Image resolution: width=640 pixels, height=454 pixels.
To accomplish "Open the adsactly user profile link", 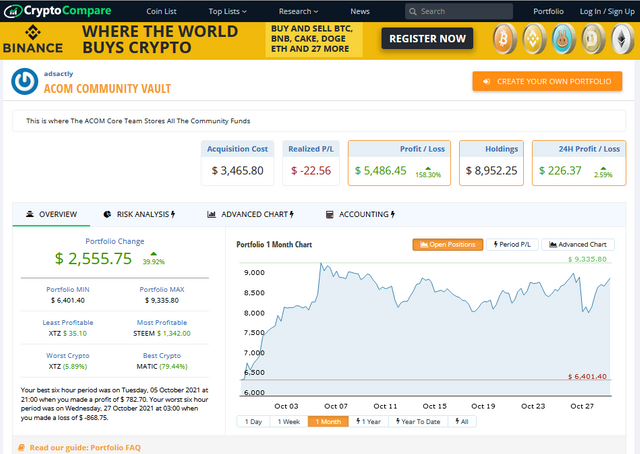I will 58,74.
